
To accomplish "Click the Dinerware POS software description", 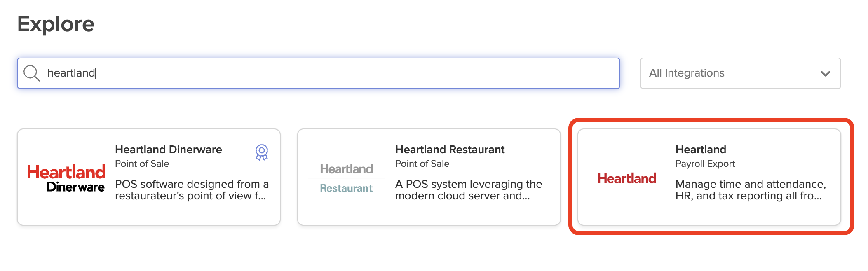I will (x=192, y=190).
